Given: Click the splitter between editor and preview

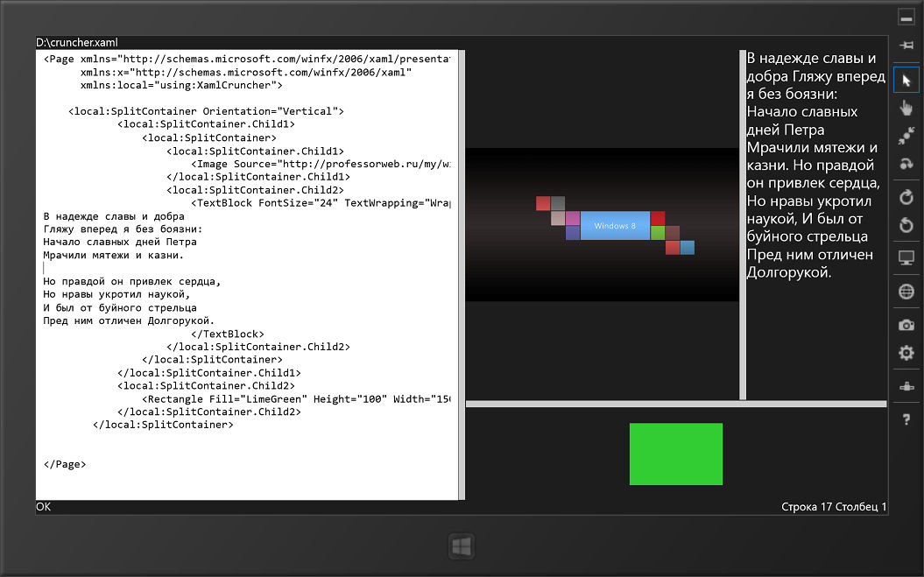Looking at the screenshot, I should tap(462, 275).
